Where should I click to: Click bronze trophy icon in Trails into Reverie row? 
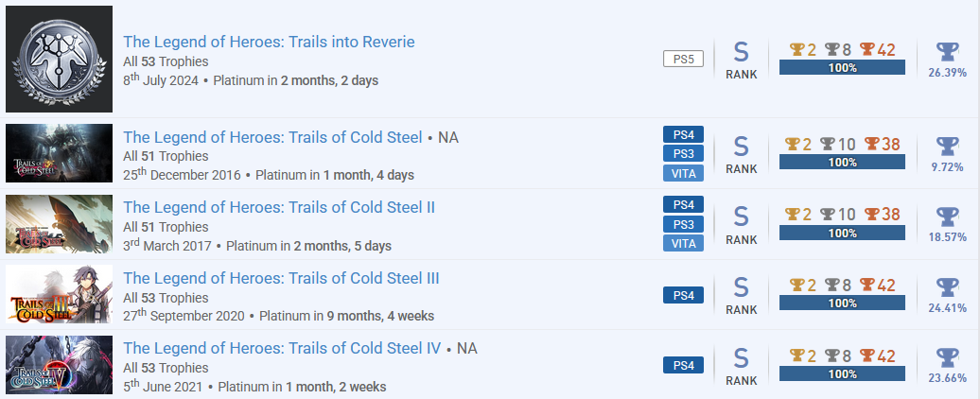[x=866, y=49]
